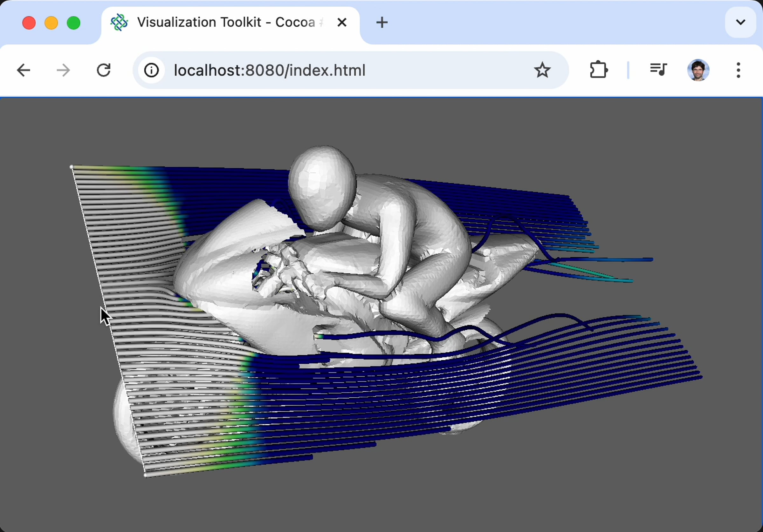
Task: Bookmark this page with the star icon
Action: [x=542, y=71]
